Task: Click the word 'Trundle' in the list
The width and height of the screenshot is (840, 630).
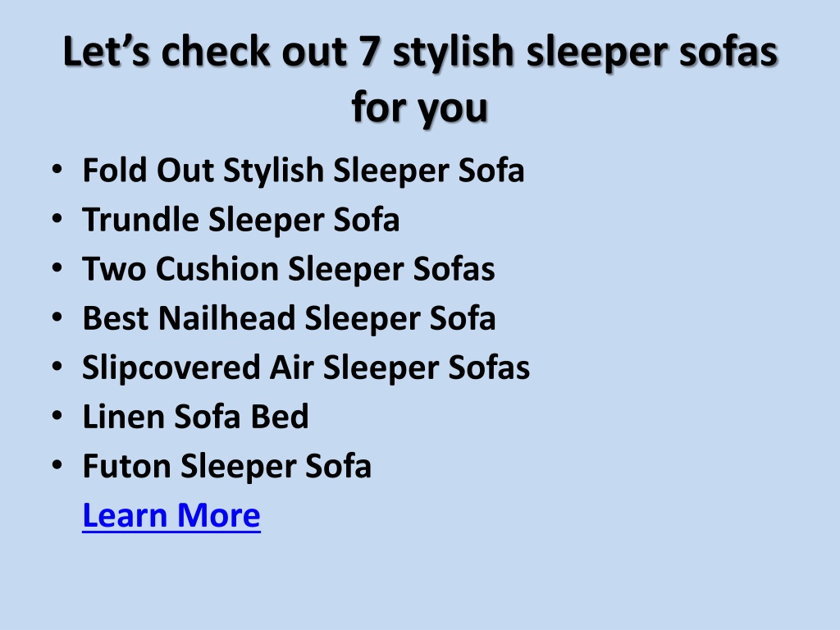Action: (141, 220)
